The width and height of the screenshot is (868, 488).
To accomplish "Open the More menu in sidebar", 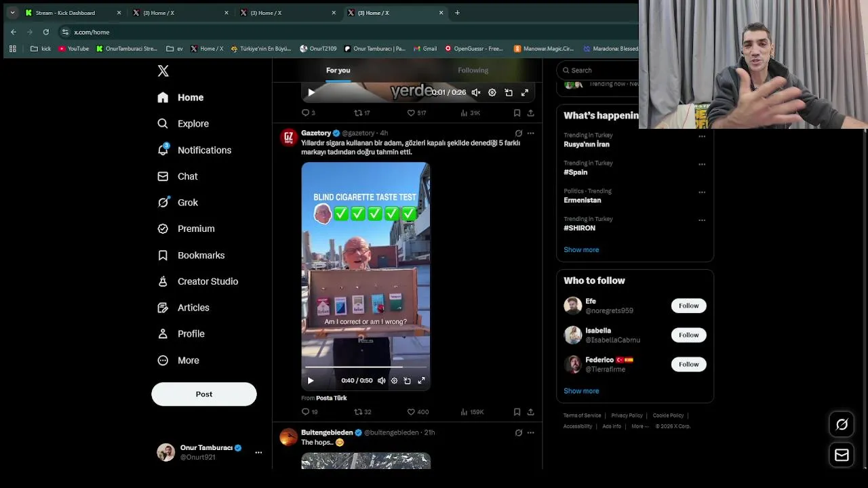I will 178,361.
